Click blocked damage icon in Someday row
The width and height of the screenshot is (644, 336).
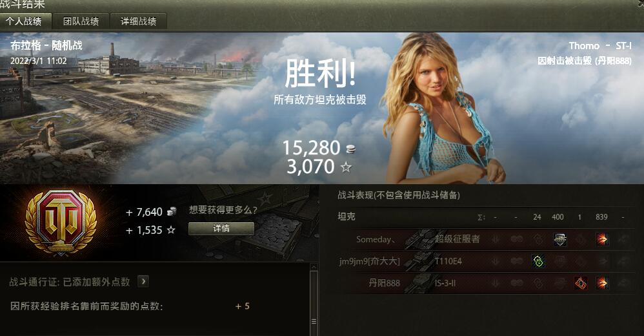[560, 239]
